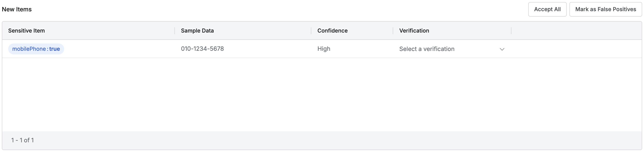Click the Accept All button
The image size is (644, 153).
[547, 9]
